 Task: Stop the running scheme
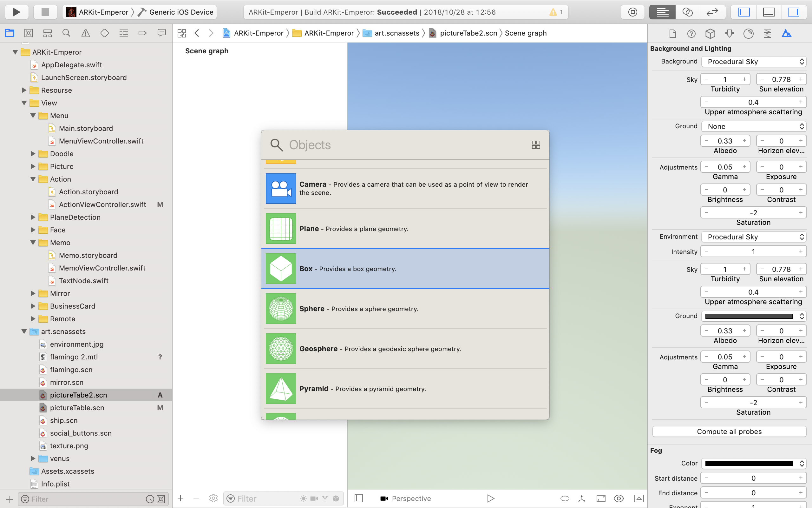click(45, 12)
